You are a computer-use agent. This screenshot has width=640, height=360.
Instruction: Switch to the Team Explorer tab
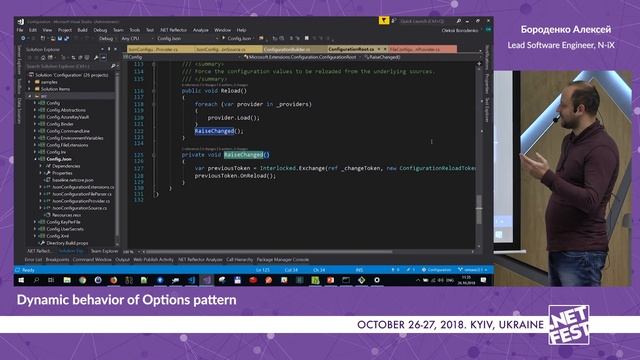[104, 251]
